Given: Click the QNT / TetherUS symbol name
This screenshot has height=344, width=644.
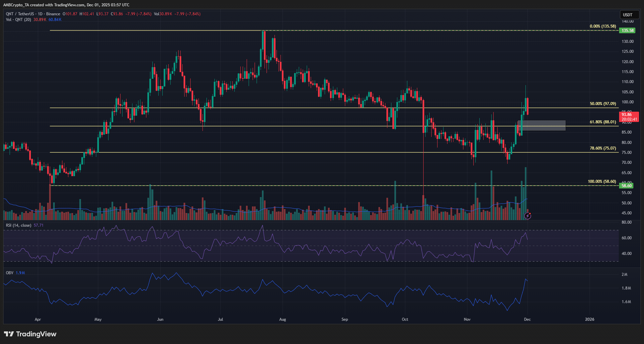Looking at the screenshot, I should pyautogui.click(x=21, y=14).
